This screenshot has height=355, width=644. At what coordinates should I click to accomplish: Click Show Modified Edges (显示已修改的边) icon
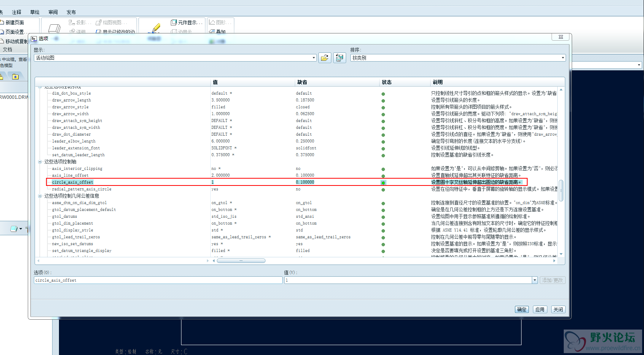tap(99, 32)
